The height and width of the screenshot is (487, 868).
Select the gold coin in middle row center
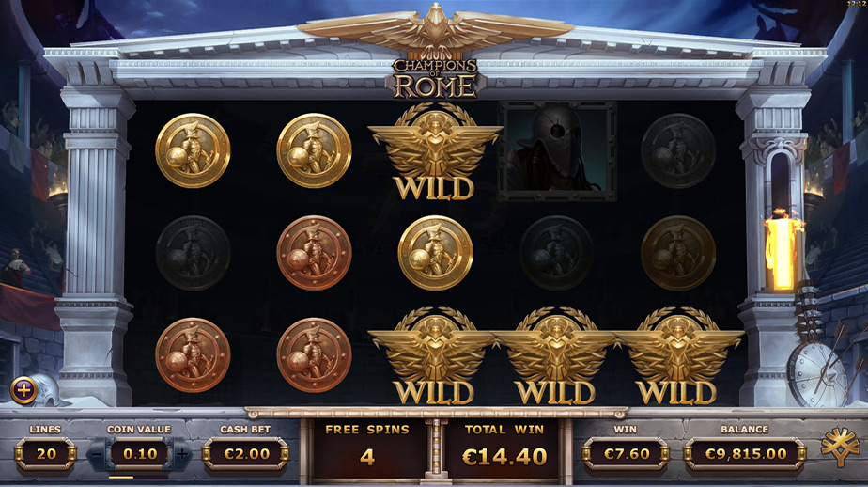click(x=435, y=253)
